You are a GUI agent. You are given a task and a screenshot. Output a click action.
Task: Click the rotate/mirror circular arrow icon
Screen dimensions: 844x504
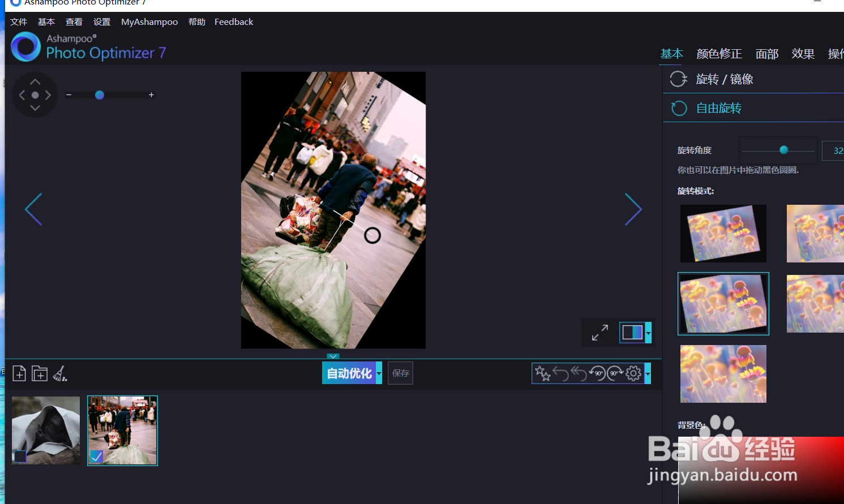tap(679, 79)
